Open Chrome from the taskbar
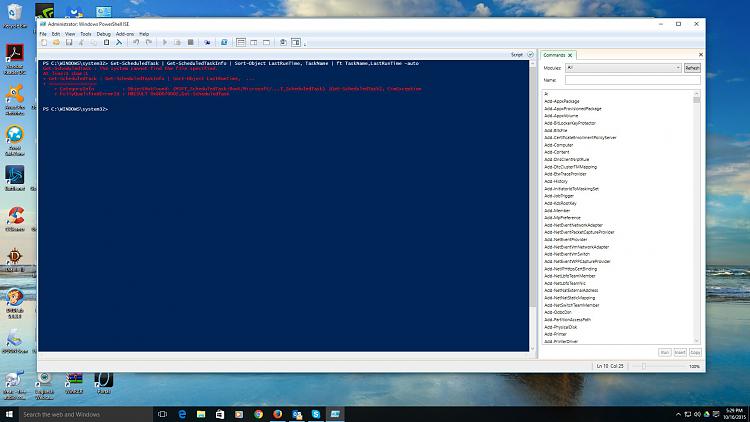The image size is (750, 422). pyautogui.click(x=258, y=414)
